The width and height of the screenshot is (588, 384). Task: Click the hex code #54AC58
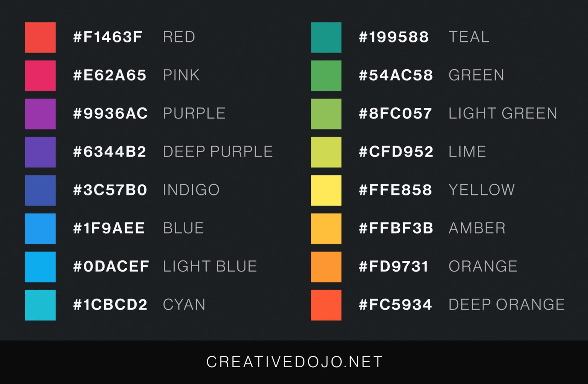pos(396,75)
